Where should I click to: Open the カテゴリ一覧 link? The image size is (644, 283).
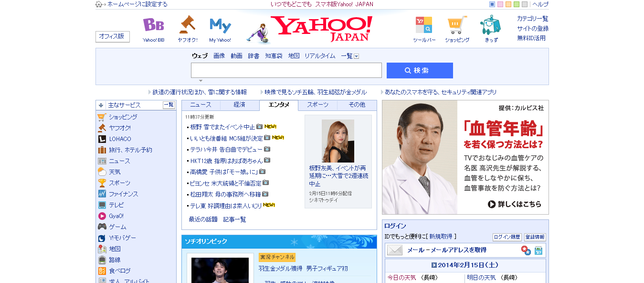tap(532, 19)
